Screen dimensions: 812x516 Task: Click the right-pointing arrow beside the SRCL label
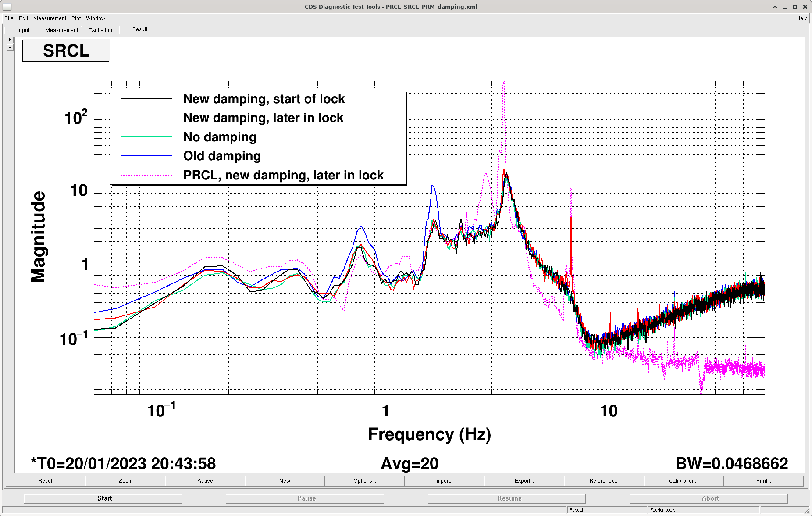10,39
